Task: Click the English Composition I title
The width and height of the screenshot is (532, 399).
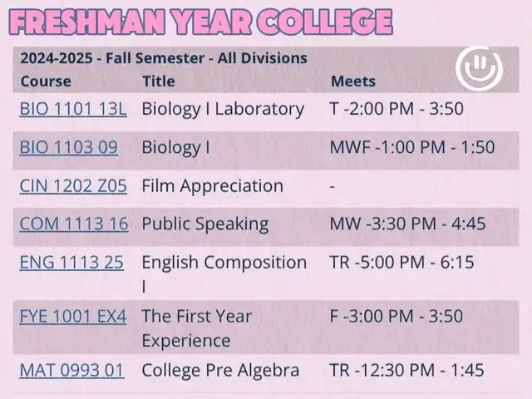Action: [224, 274]
